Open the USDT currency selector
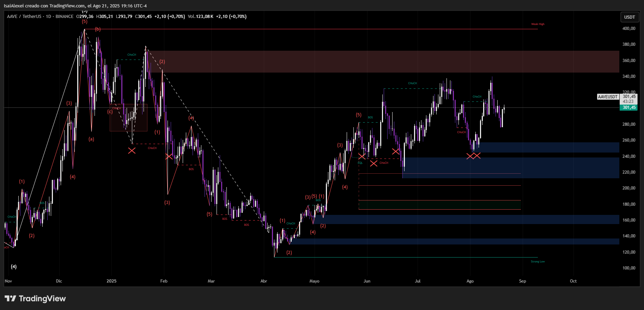The width and height of the screenshot is (644, 310). [x=629, y=17]
